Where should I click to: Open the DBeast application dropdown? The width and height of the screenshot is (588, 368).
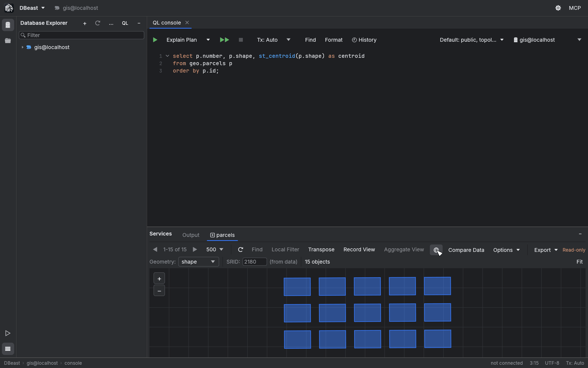pos(32,8)
